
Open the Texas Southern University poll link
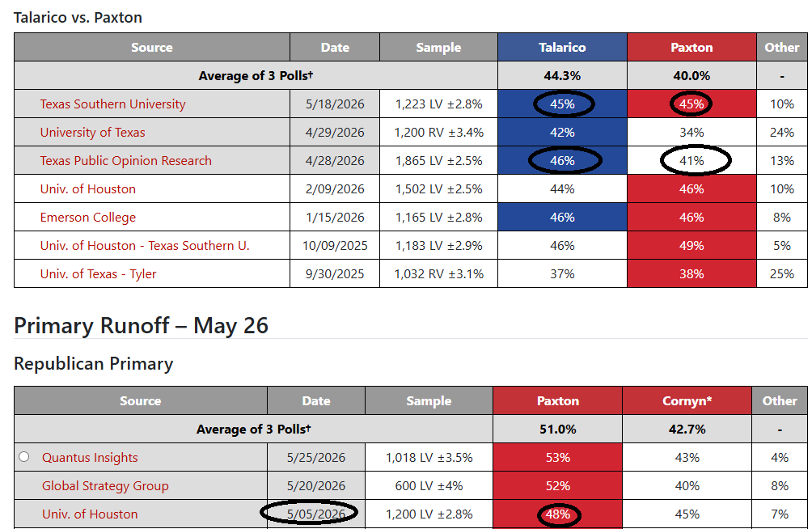tap(112, 104)
